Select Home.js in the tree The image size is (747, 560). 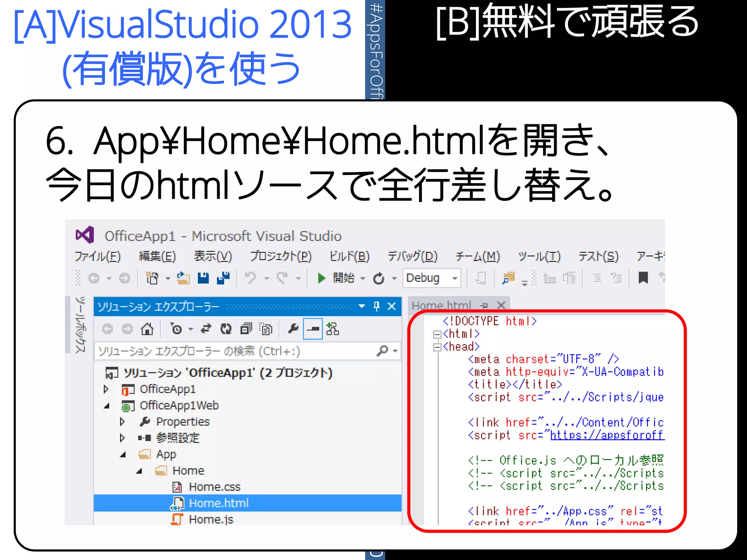(x=202, y=519)
